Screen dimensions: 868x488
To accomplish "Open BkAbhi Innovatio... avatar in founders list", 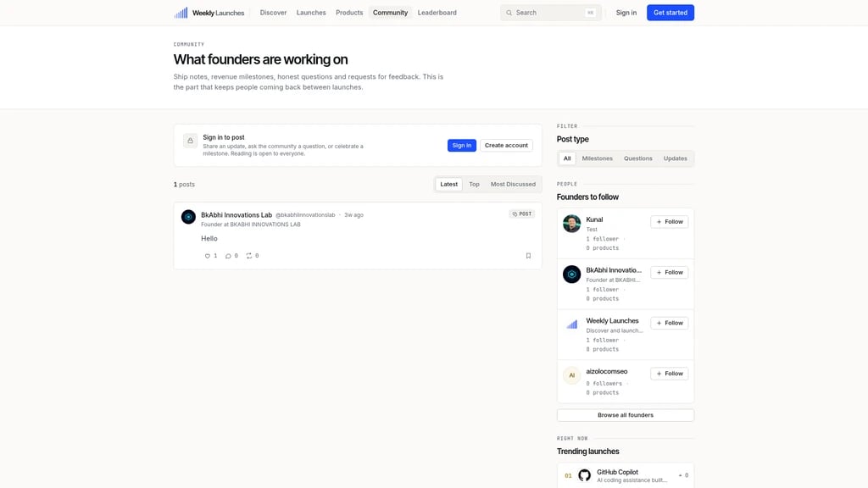I will (x=572, y=274).
